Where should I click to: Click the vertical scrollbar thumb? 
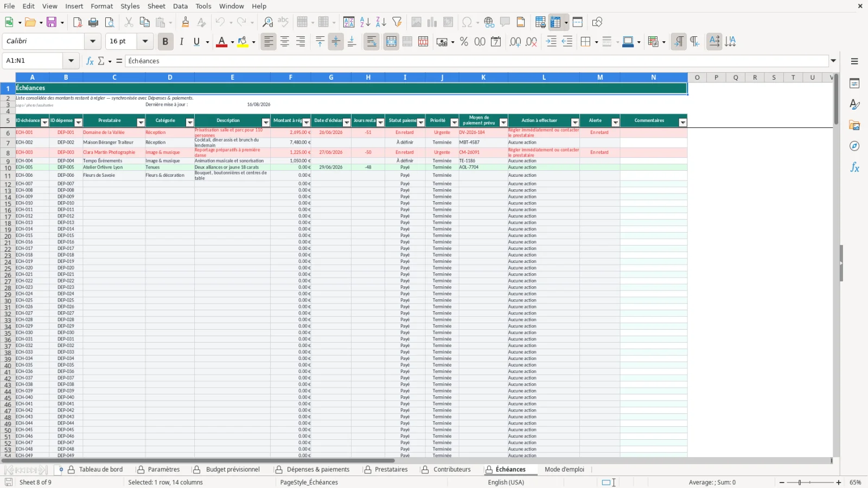coord(836,99)
